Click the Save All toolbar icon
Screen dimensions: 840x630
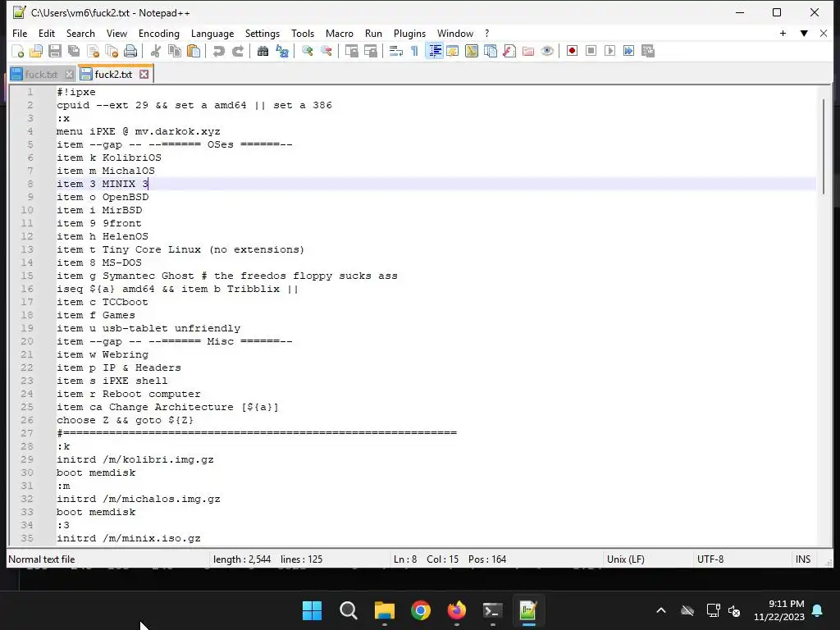click(73, 51)
